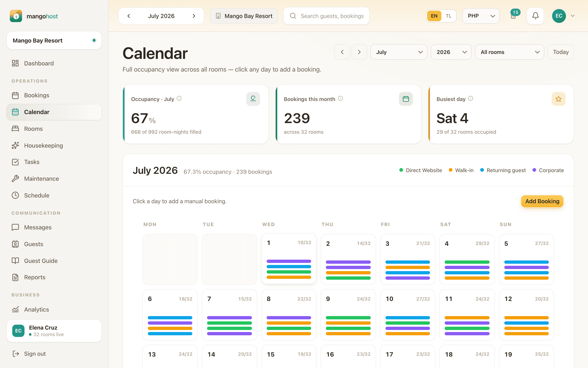Select July 16 day cell

pos(348,357)
